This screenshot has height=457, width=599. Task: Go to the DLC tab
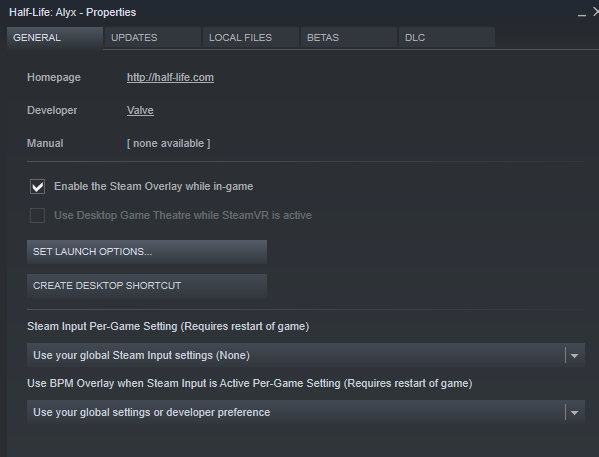point(447,37)
